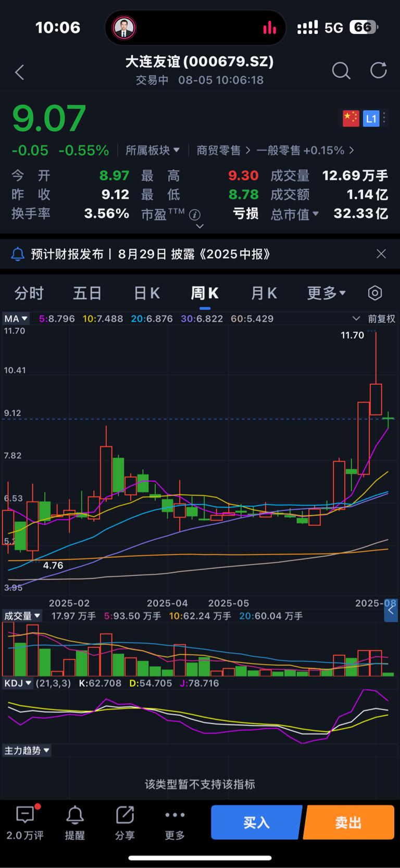Switch to the 分时 tab
400x868 pixels.
29,293
